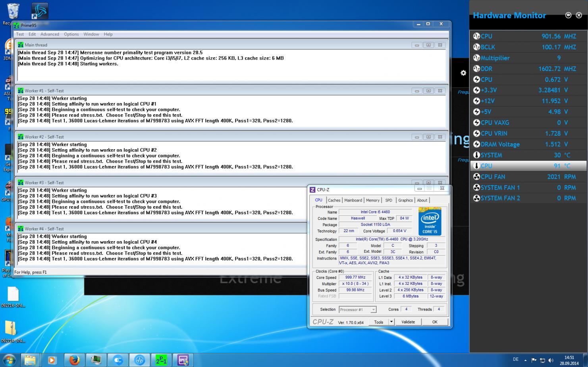The width and height of the screenshot is (588, 367).
Task: Click the Tools button in CPU-Z
Action: click(379, 322)
